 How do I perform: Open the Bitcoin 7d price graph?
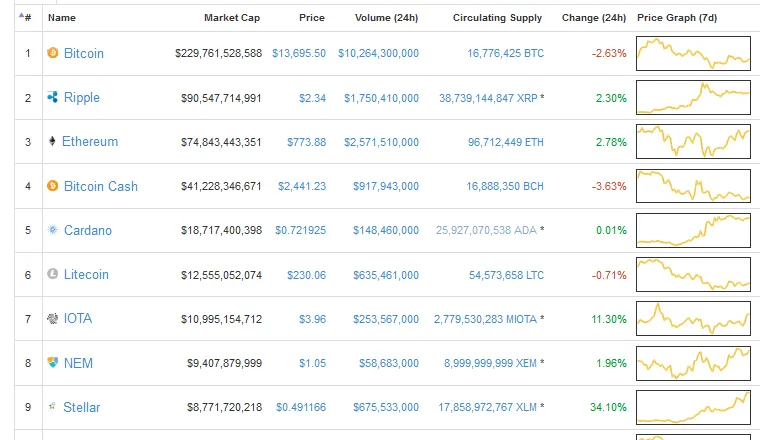693,53
